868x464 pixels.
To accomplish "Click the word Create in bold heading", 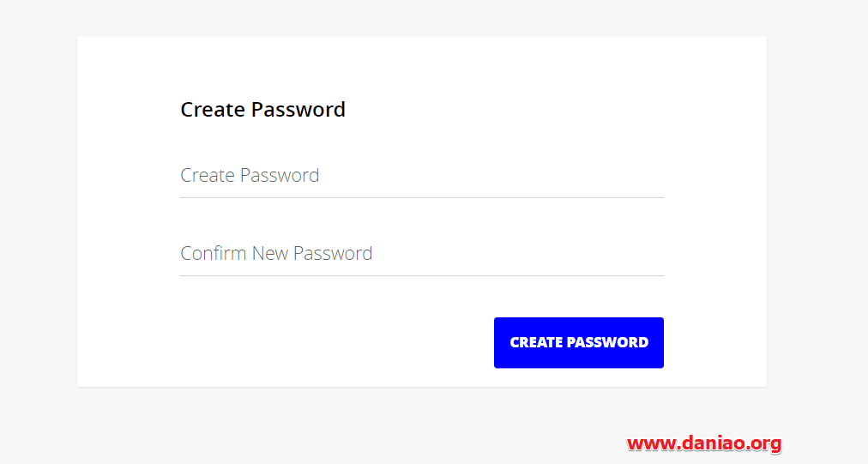I will click(x=213, y=110).
